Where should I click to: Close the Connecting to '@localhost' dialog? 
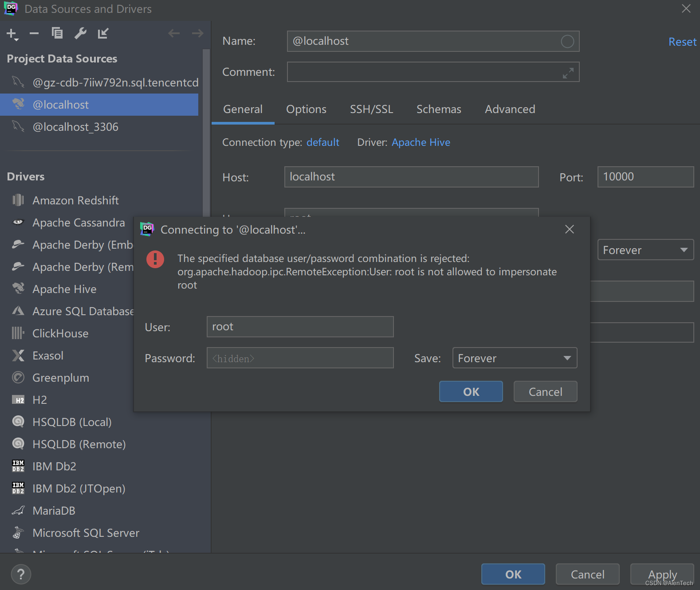[x=570, y=229]
